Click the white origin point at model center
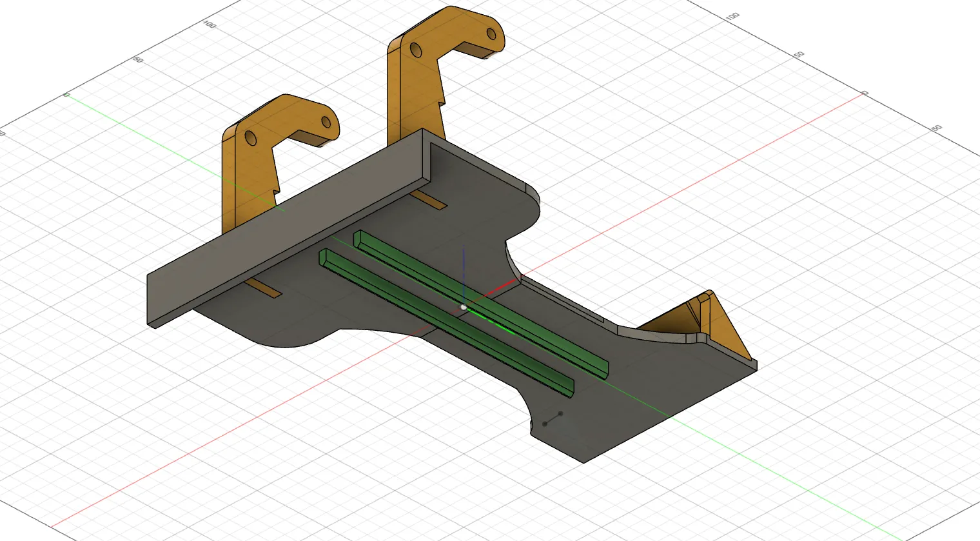Image resolution: width=980 pixels, height=541 pixels. tap(463, 307)
